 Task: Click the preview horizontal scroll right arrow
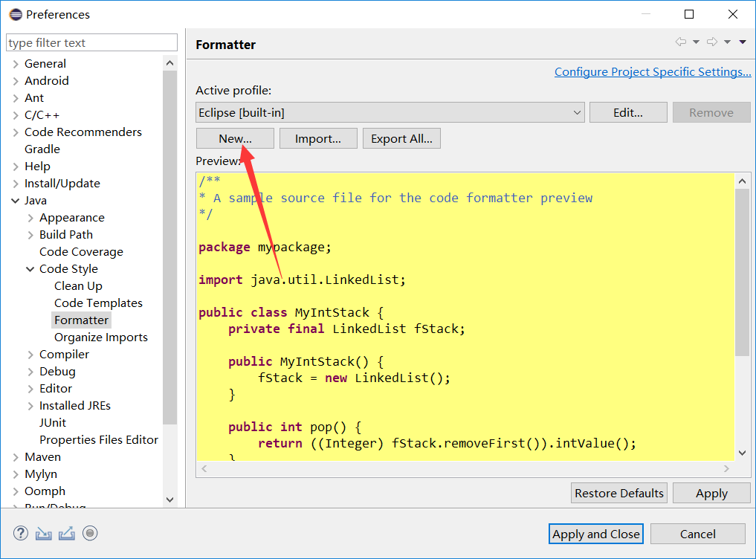point(726,469)
